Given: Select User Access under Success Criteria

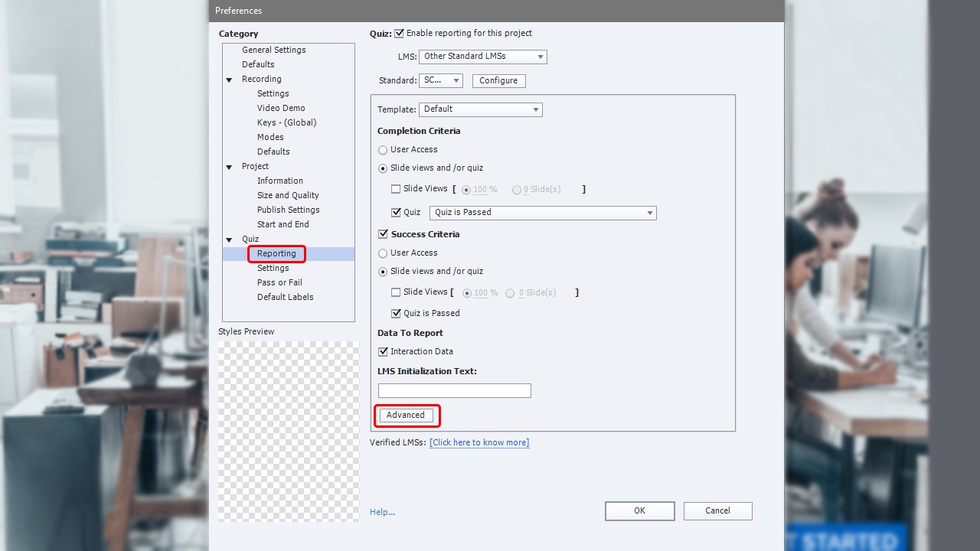Looking at the screenshot, I should [x=383, y=253].
